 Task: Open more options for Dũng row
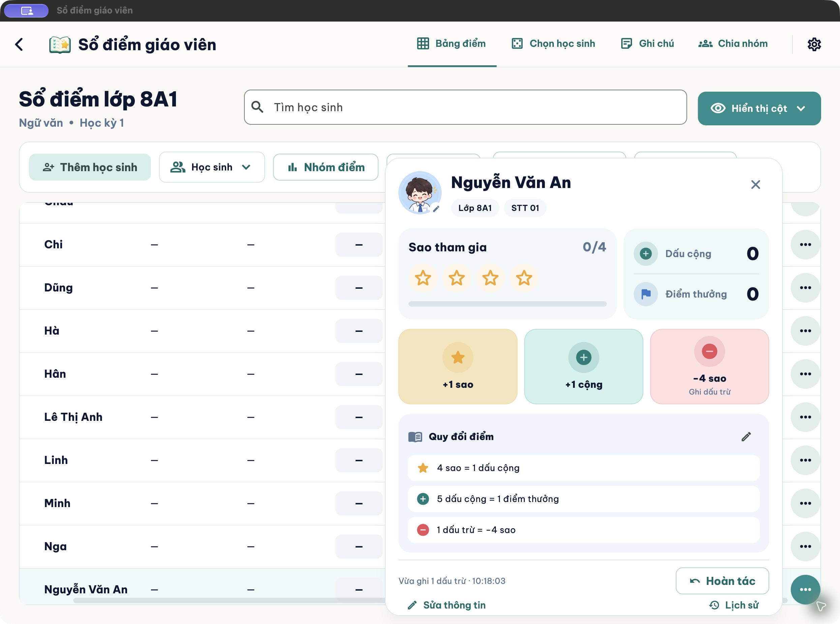coord(805,287)
